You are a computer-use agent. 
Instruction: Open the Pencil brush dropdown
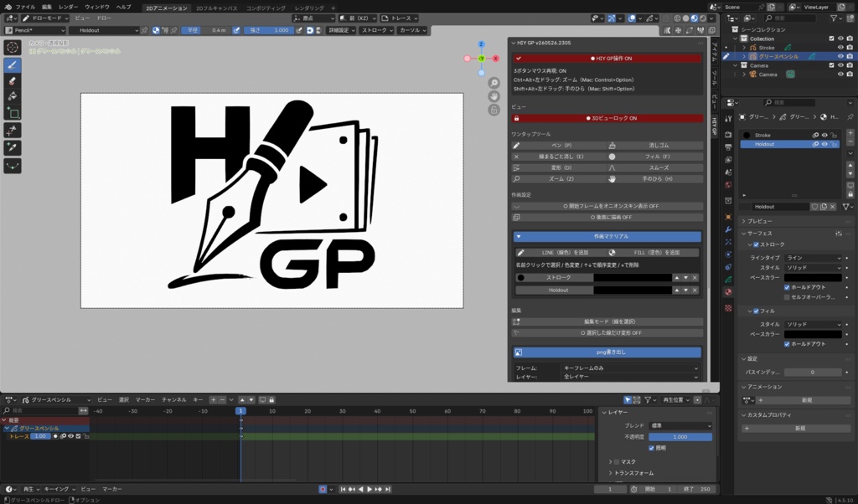[x=34, y=30]
